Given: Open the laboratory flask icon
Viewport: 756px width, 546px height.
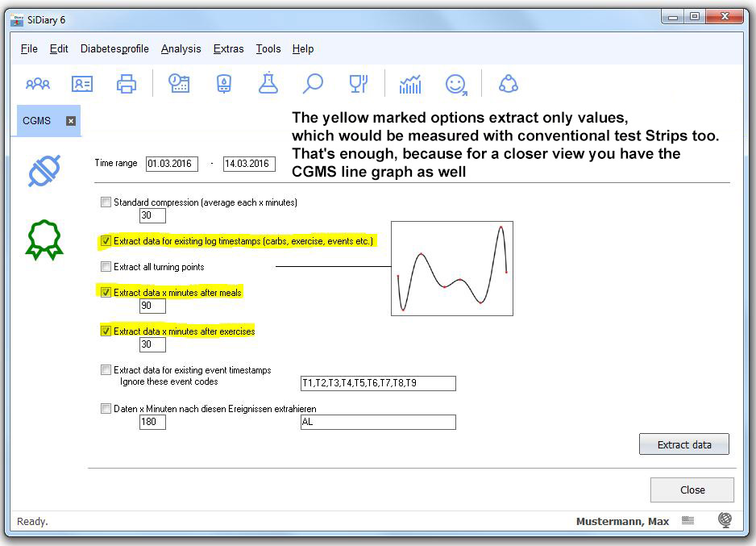Looking at the screenshot, I should point(268,84).
